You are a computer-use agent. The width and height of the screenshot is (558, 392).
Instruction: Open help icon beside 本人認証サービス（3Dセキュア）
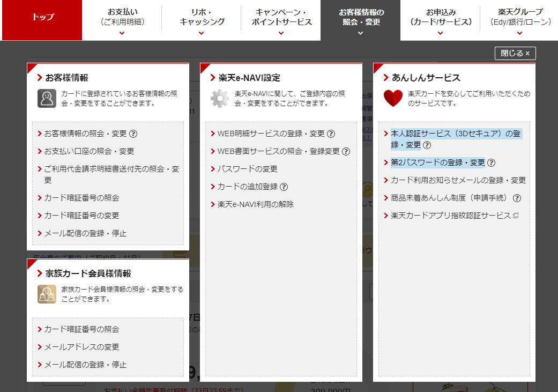pos(427,145)
